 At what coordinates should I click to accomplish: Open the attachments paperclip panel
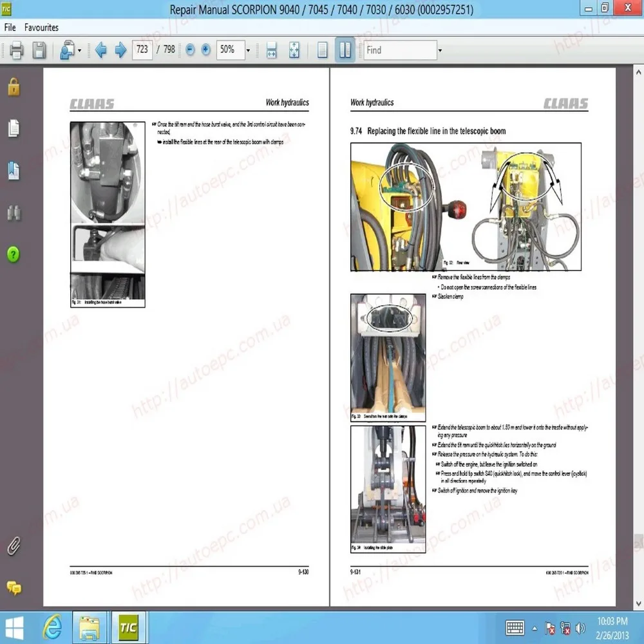click(x=14, y=545)
